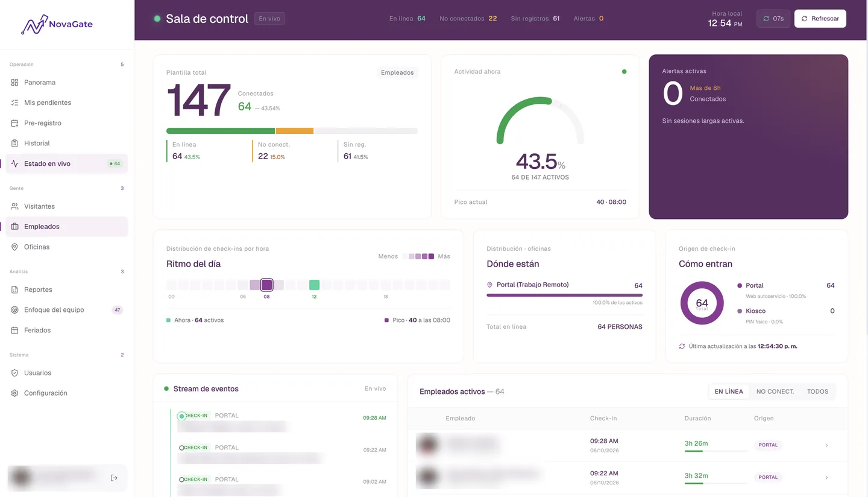Select the 08 hour heatmap cell
The height and width of the screenshot is (497, 868).
pyautogui.click(x=266, y=285)
